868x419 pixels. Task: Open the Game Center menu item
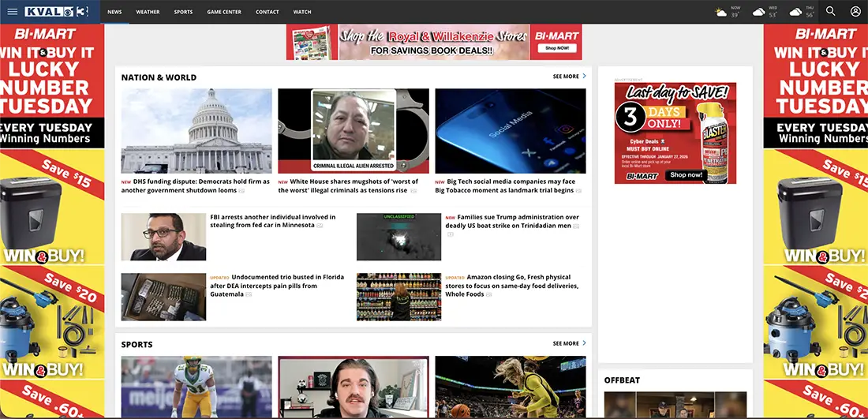point(224,12)
